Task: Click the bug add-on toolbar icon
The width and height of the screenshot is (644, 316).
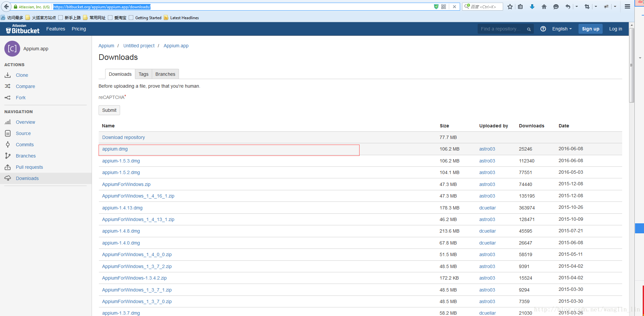Action: click(x=606, y=7)
